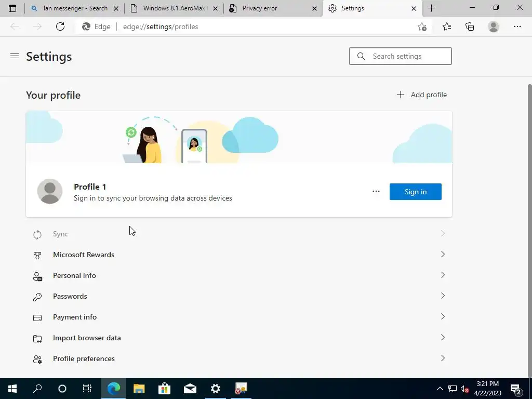Open Mail app from the taskbar
Screen dimensions: 532x399
[x=190, y=389]
